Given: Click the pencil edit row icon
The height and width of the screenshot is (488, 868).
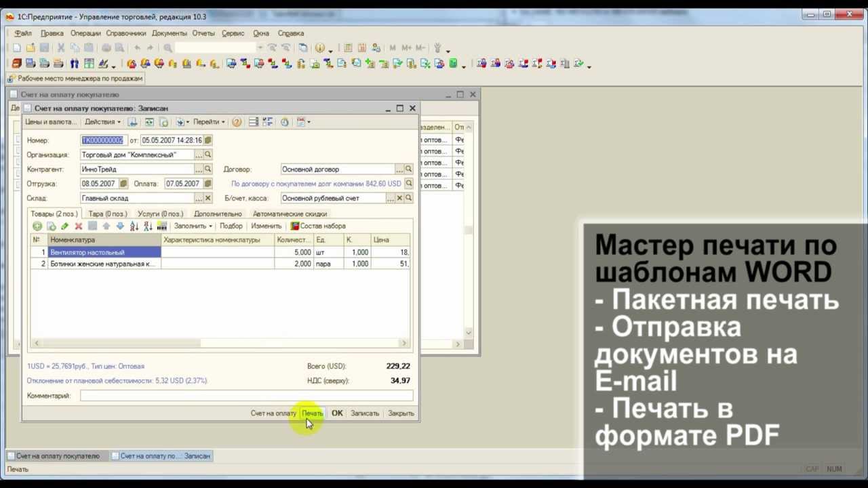Looking at the screenshot, I should tap(64, 226).
